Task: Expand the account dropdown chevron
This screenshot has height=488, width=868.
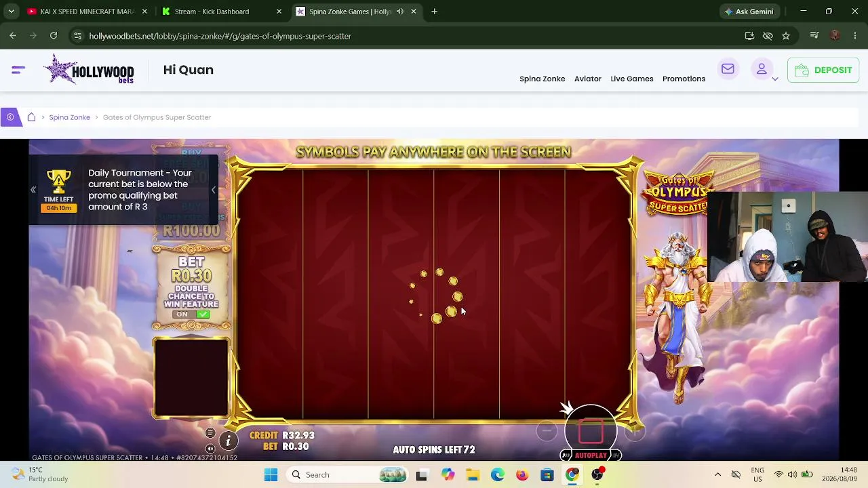Action: [775, 79]
